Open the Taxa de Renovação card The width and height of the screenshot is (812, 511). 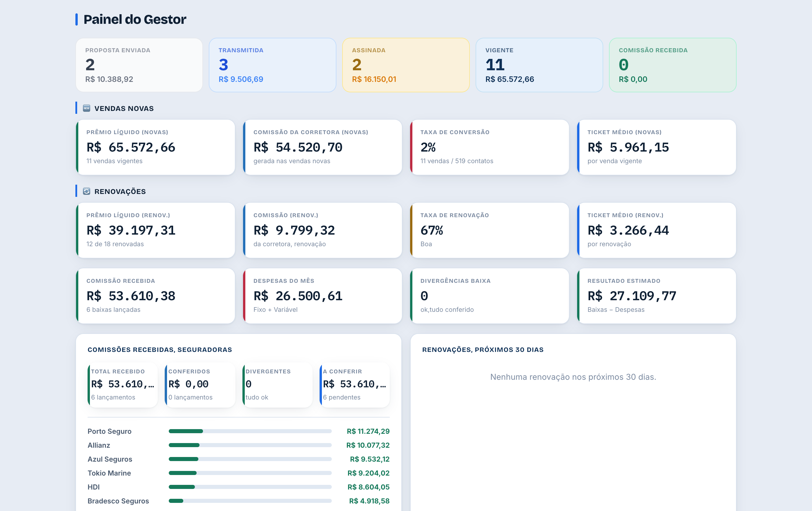(489, 230)
